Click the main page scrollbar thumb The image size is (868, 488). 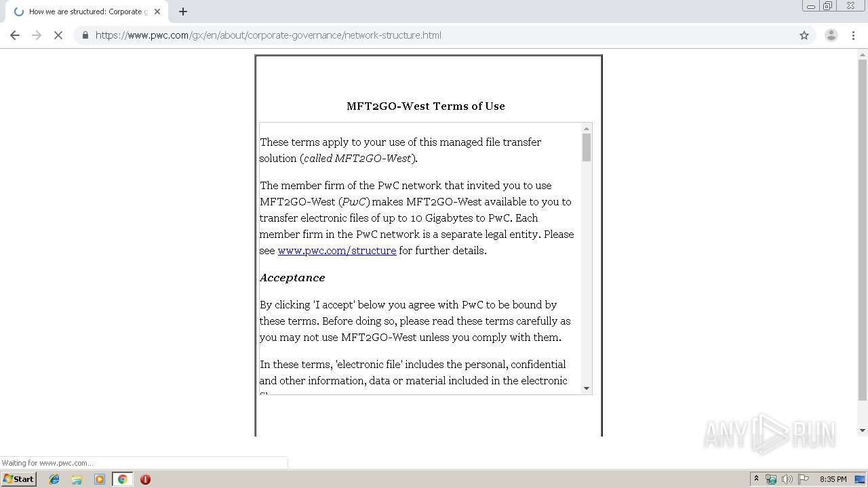[863, 230]
